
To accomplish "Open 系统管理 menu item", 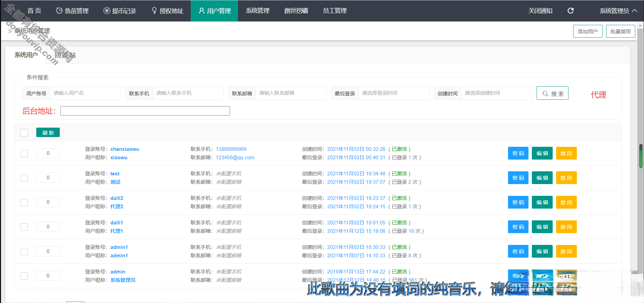I will tap(258, 11).
